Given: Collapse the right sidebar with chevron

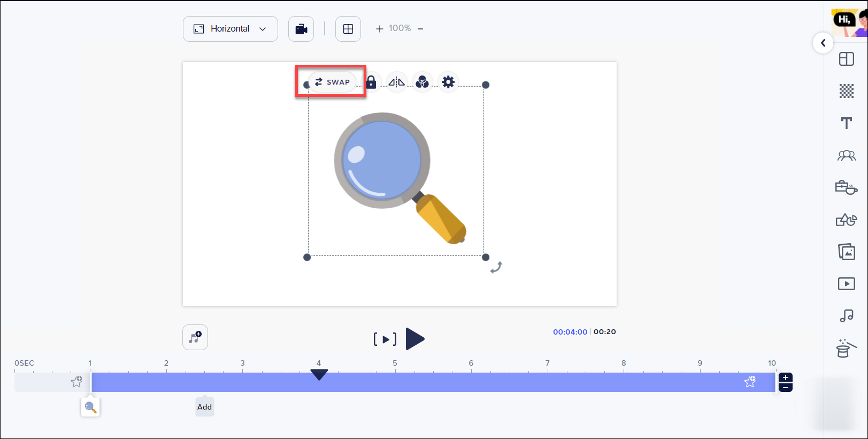Looking at the screenshot, I should 823,43.
